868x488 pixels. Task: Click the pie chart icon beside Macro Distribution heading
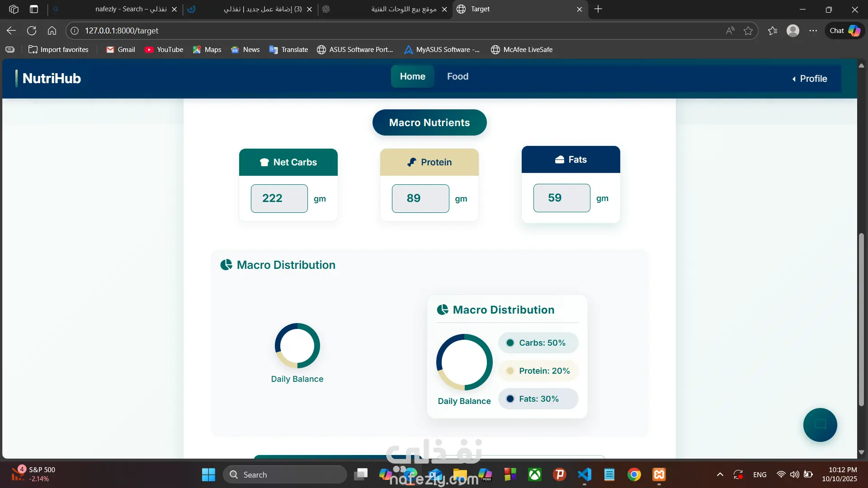(x=226, y=265)
